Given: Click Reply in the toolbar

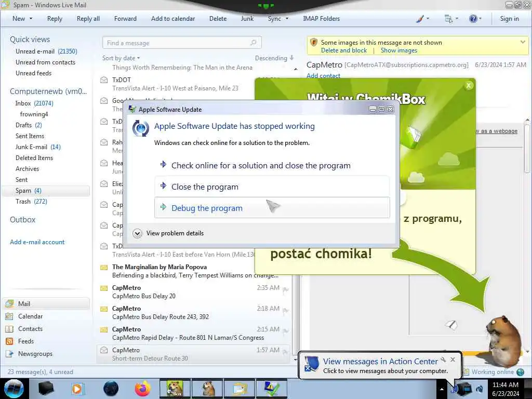Looking at the screenshot, I should point(55,19).
